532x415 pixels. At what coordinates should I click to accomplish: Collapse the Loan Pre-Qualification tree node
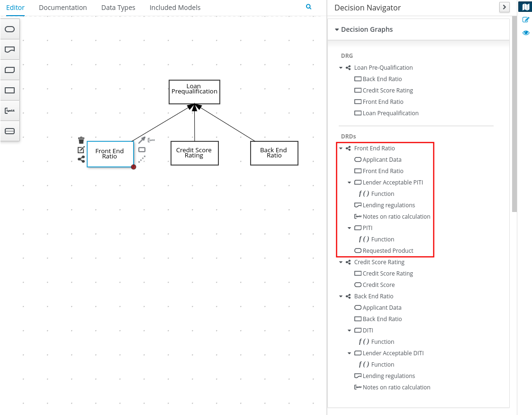pos(341,68)
